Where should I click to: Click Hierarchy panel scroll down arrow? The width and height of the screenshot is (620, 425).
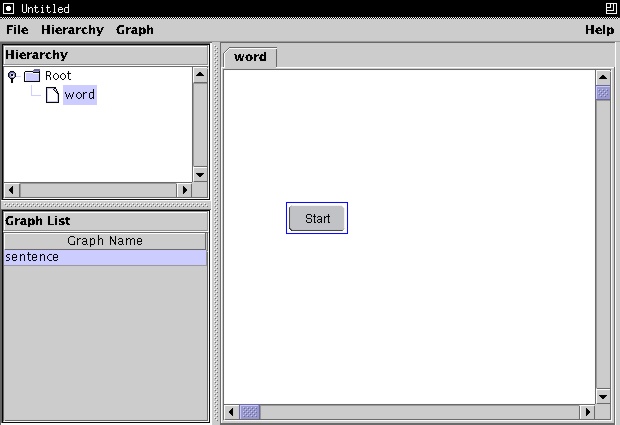pos(200,174)
